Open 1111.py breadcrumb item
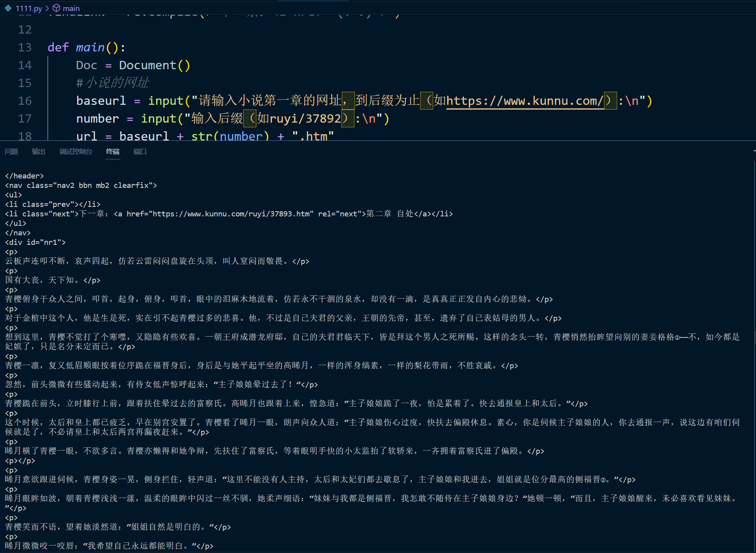 point(29,8)
